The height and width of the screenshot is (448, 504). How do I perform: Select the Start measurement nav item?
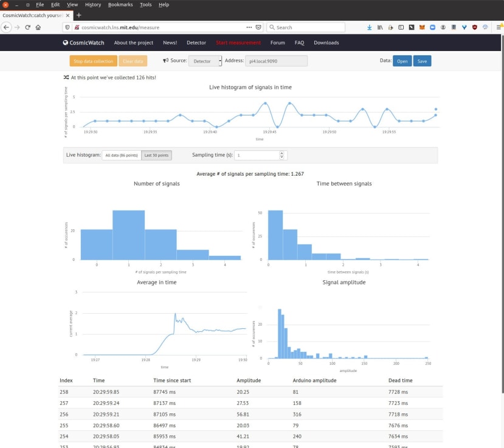click(x=238, y=43)
